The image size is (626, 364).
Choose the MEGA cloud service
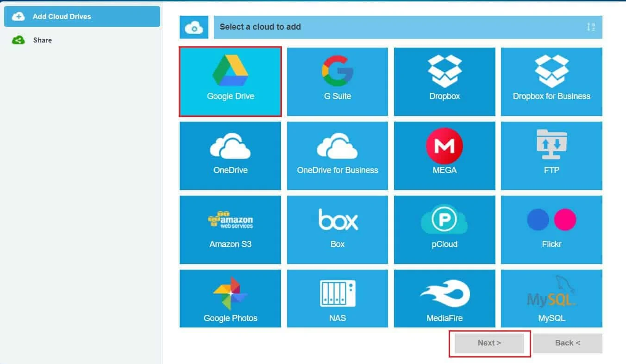pos(444,155)
